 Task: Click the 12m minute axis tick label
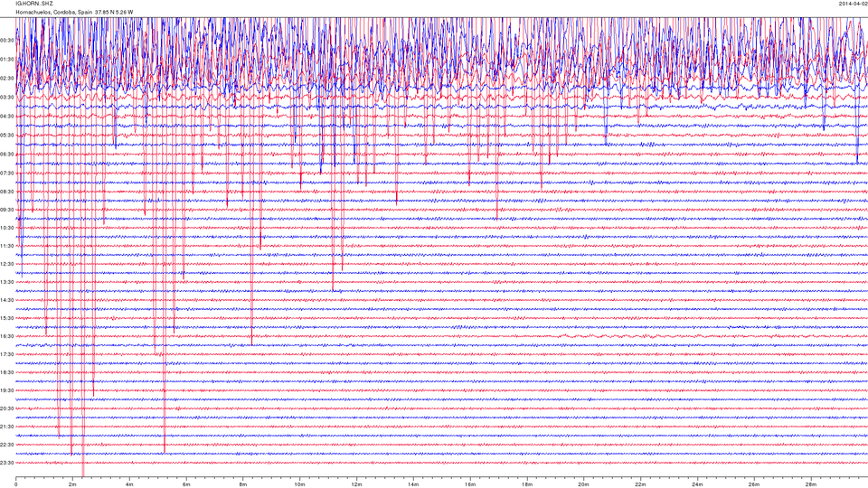coord(356,484)
